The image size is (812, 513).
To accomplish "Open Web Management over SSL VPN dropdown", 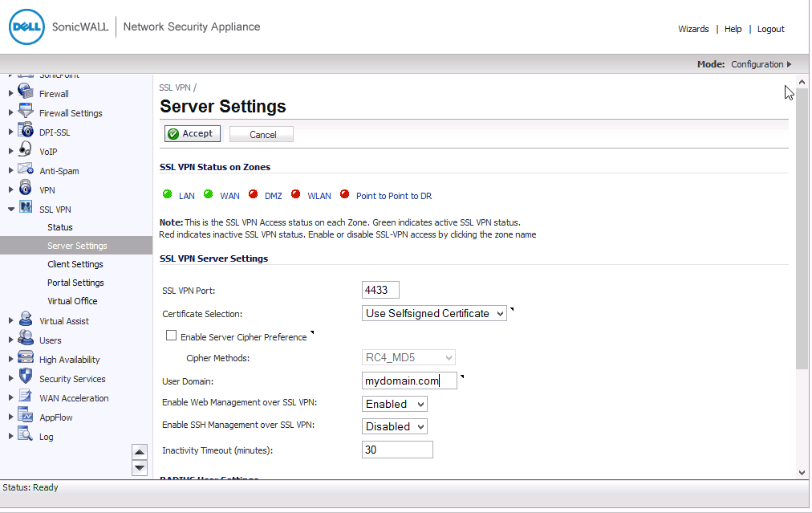I will point(395,404).
